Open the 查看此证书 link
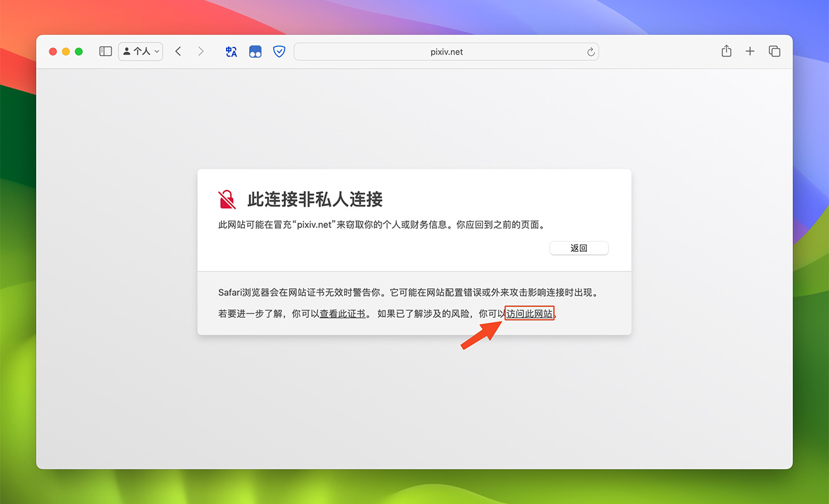 343,314
